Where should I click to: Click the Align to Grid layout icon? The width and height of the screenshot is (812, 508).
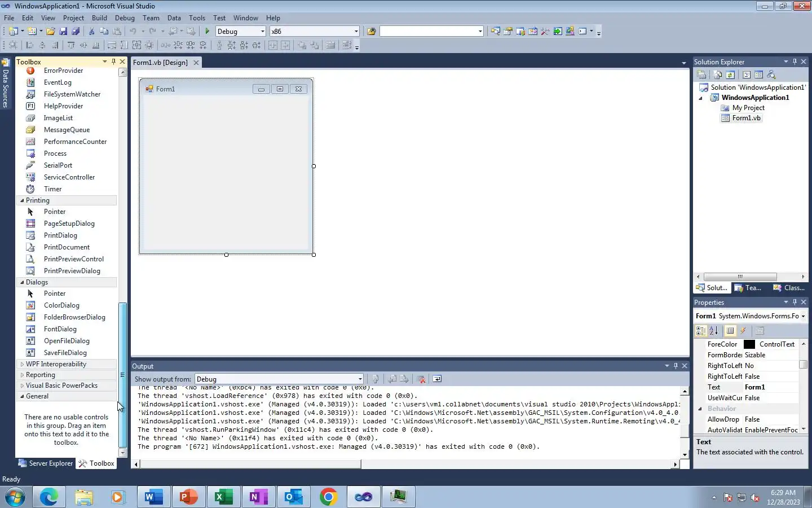tap(13, 45)
